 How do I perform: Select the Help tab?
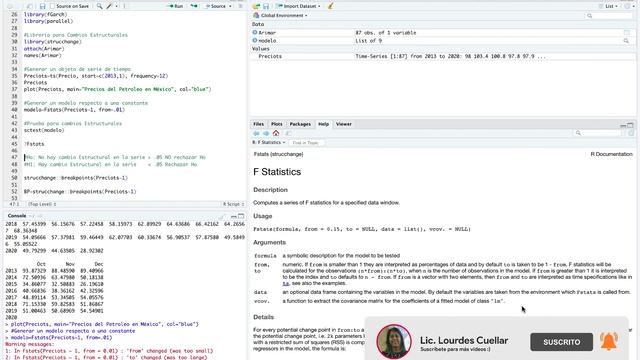(x=323, y=124)
